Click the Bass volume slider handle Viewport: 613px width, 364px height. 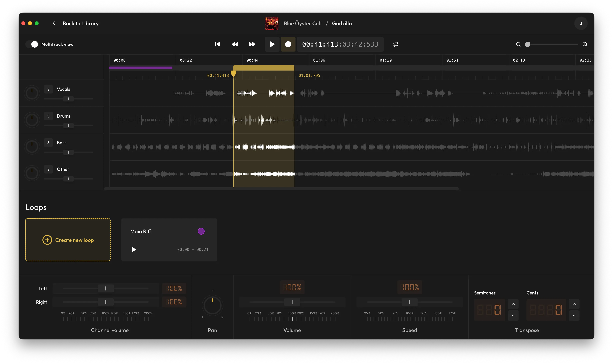coord(68,152)
